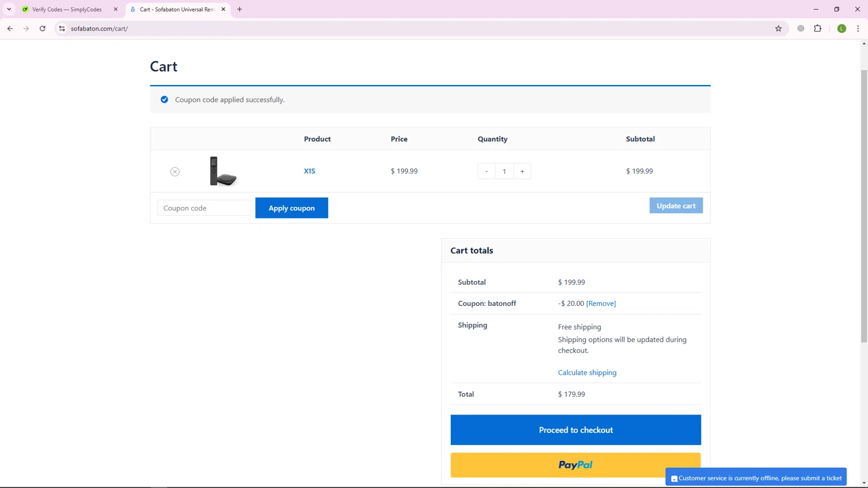Open the Extensions puzzle icon
868x488 pixels.
point(818,28)
